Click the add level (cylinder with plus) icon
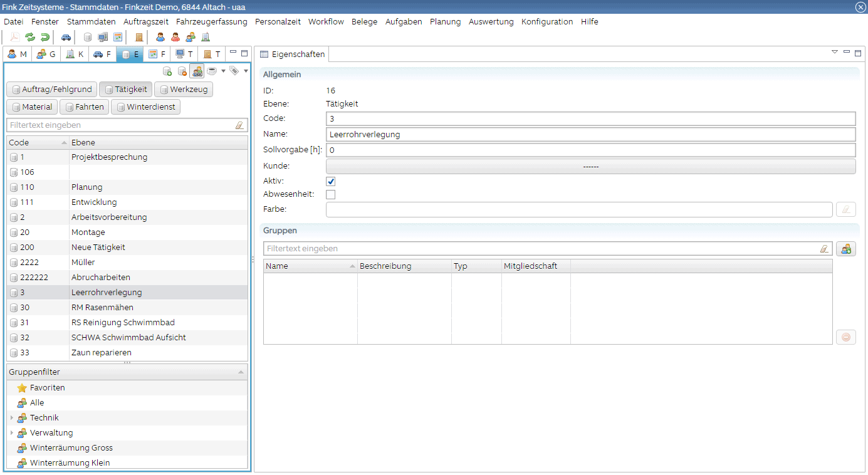 [x=167, y=71]
